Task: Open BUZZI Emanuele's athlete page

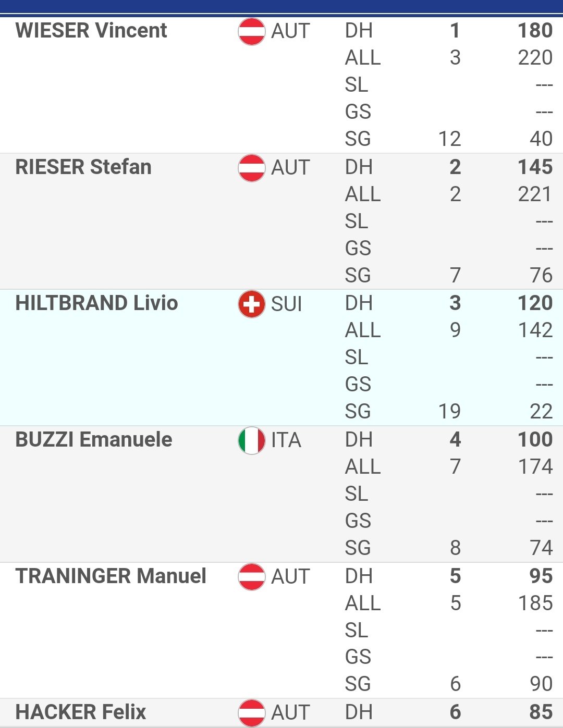Action: point(94,439)
